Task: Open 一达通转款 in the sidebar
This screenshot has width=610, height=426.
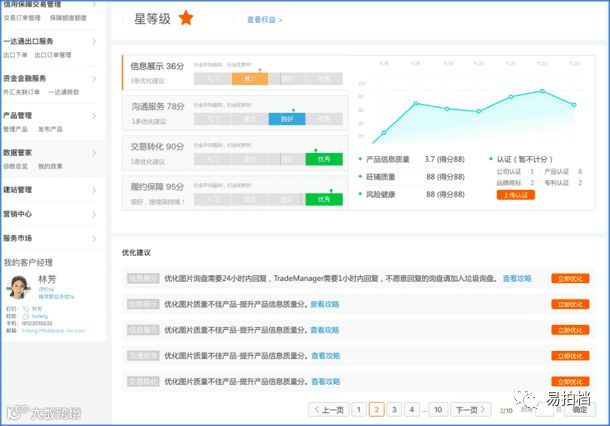Action: (64, 92)
